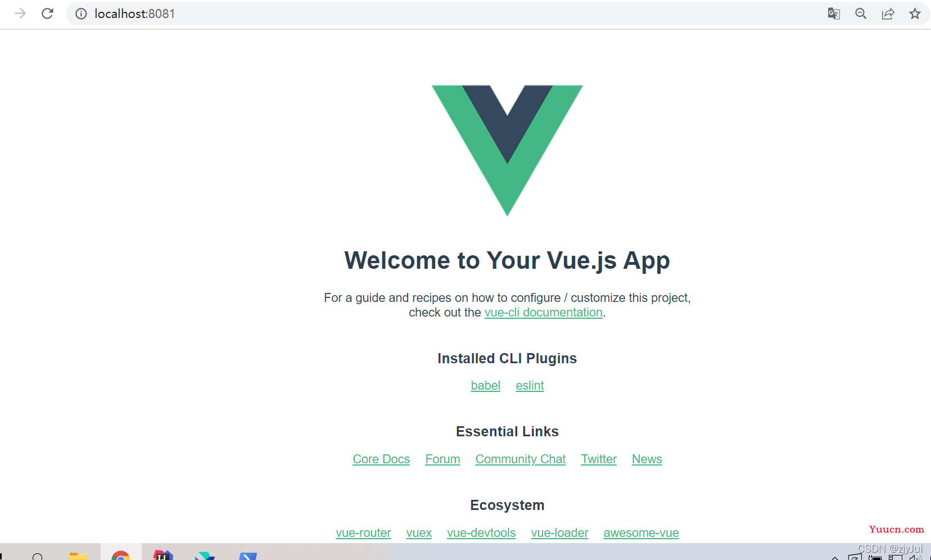The height and width of the screenshot is (560, 931).
Task: Reload the page with refresh icon
Action: click(47, 13)
